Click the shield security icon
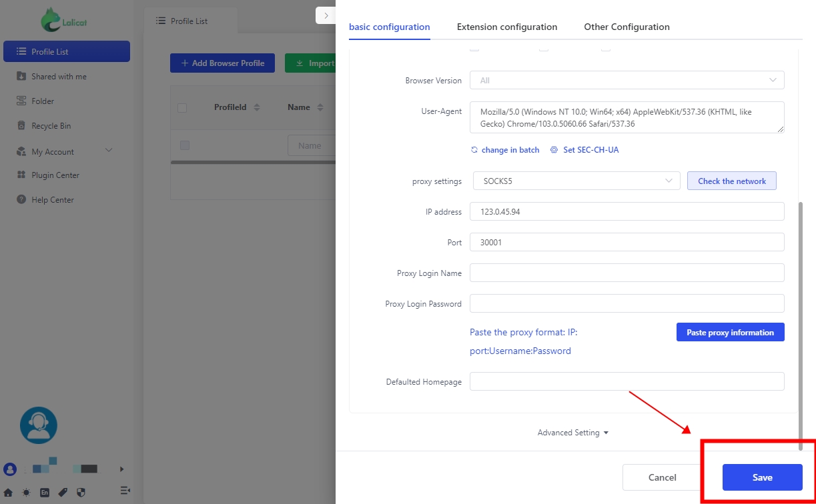This screenshot has width=816, height=504. [81, 493]
